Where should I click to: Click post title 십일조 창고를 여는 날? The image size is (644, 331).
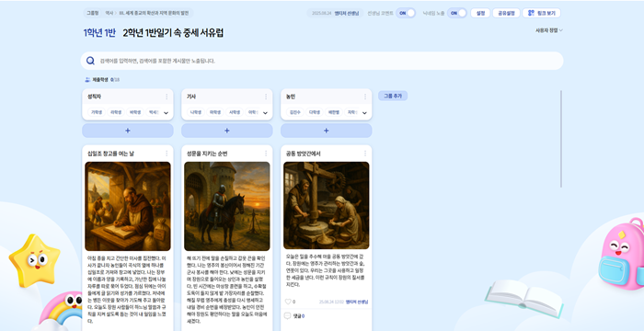[110, 154]
